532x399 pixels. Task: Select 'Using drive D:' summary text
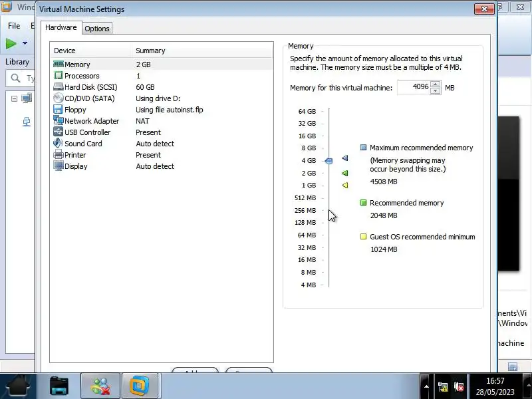(x=158, y=98)
